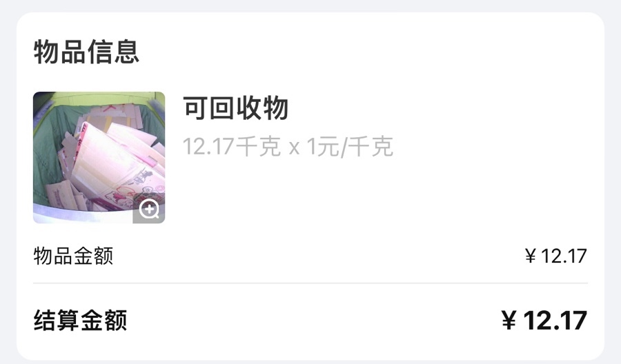The height and width of the screenshot is (364, 621).
Task: Click the 物品信息 section heading
Action: (x=86, y=52)
